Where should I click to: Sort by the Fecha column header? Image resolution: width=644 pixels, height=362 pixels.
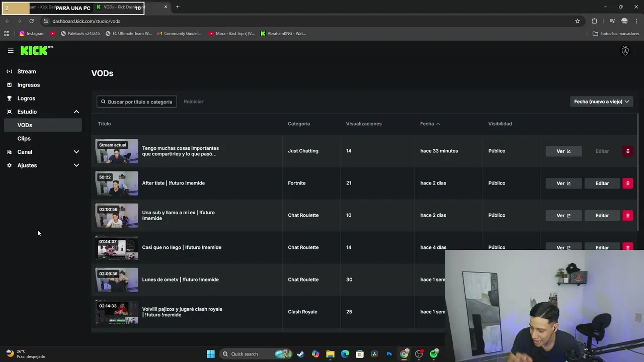click(430, 124)
